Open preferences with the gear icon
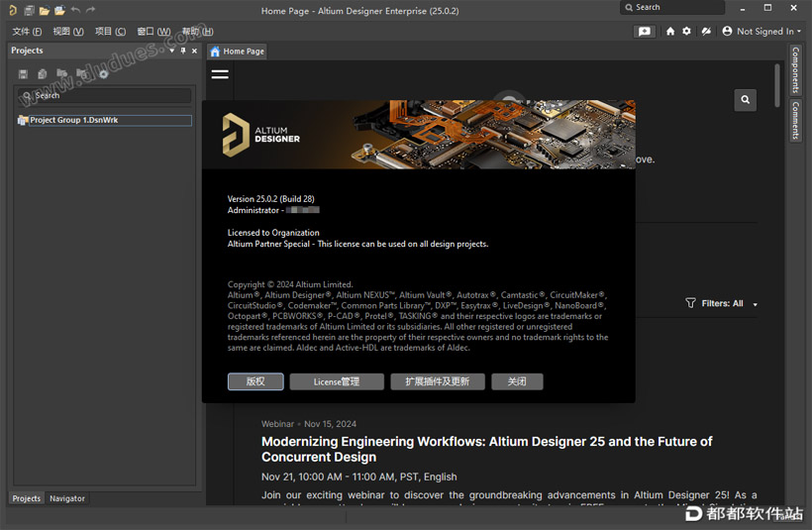812x530 pixels. [686, 31]
